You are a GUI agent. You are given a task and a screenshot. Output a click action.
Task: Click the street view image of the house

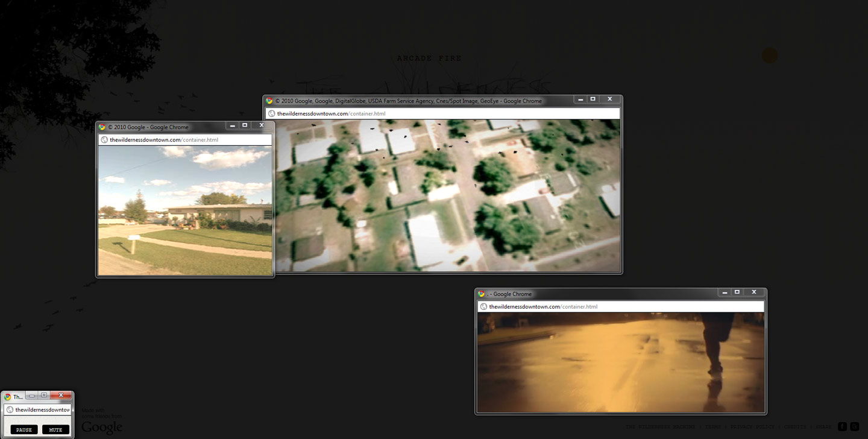(x=185, y=210)
